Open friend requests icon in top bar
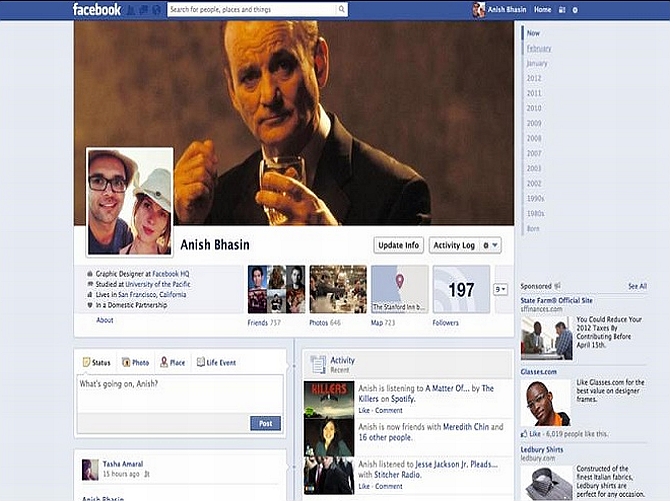Viewport: 670px width, 501px height. (x=130, y=10)
